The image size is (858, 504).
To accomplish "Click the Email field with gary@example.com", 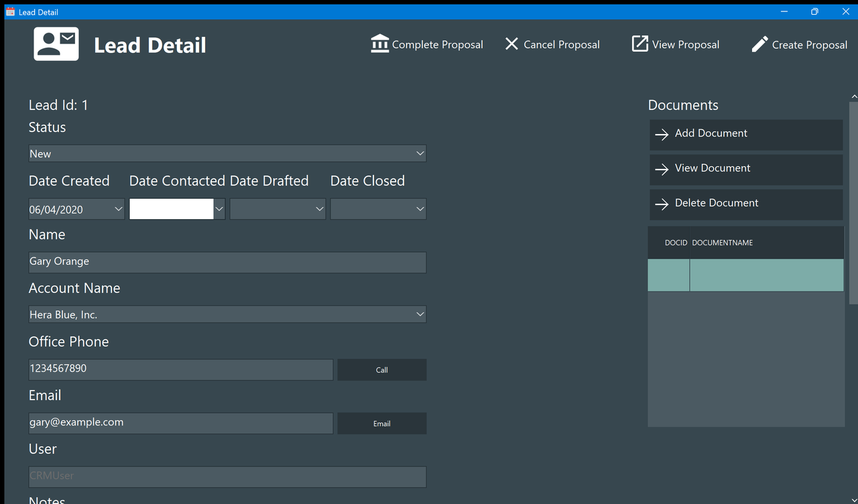I will (x=180, y=423).
